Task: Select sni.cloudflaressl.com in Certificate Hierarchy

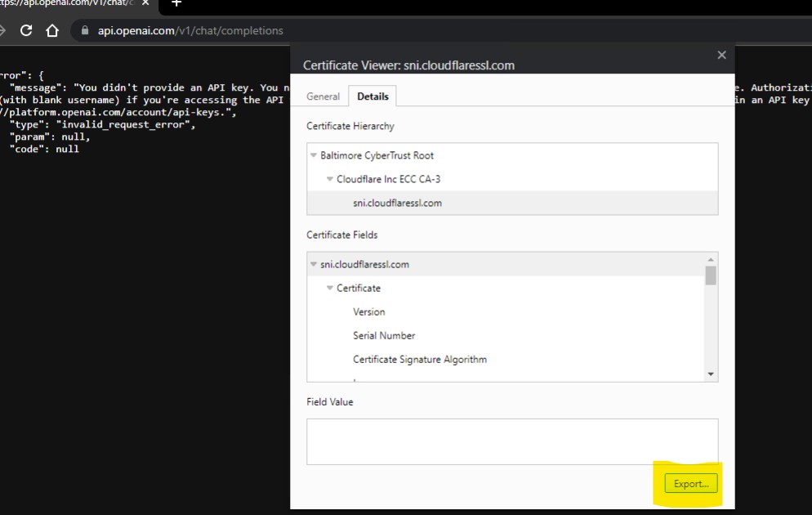Action: click(397, 203)
